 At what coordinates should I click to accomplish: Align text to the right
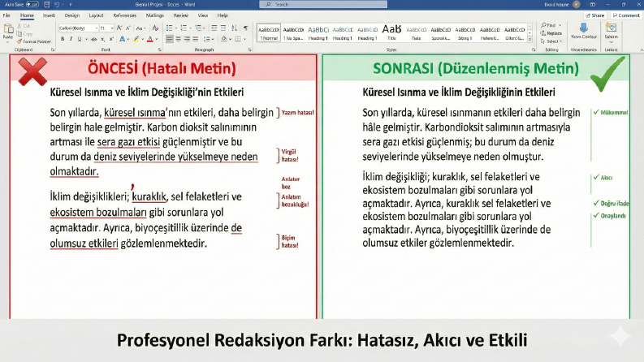click(187, 39)
